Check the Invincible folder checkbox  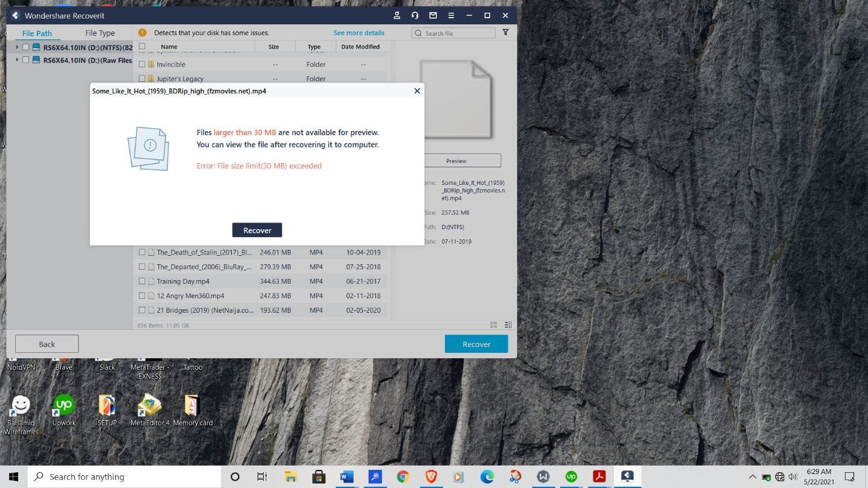click(x=142, y=64)
